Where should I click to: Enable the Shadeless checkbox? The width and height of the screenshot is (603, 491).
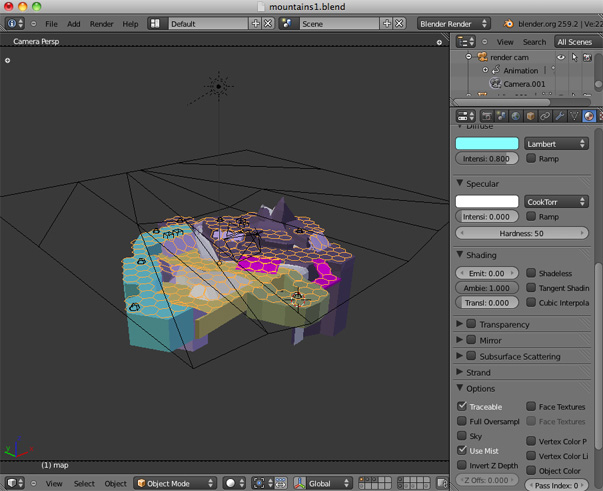(x=531, y=273)
